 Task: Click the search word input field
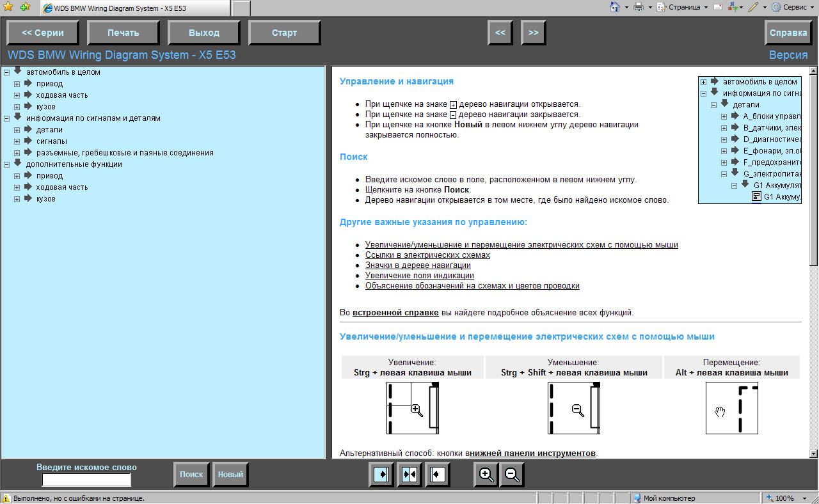pyautogui.click(x=86, y=480)
